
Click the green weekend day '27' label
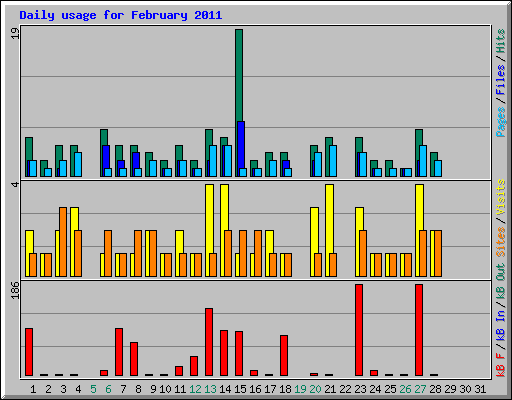(x=420, y=389)
